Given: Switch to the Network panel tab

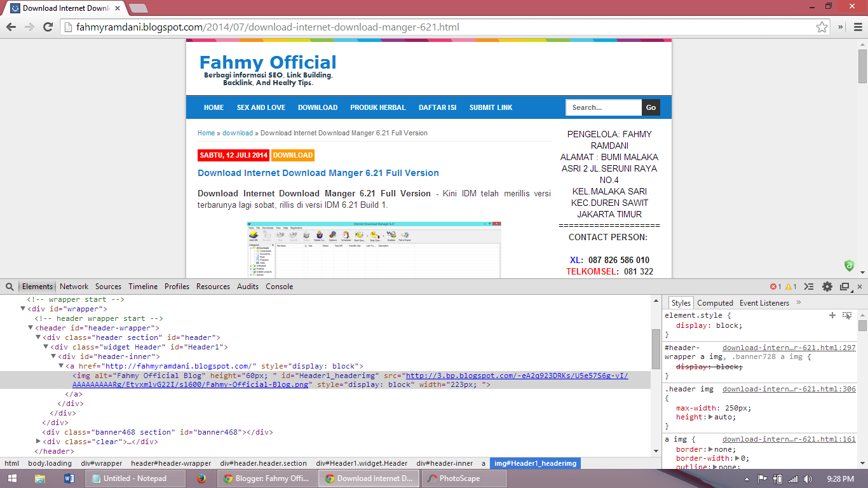Looking at the screenshot, I should pyautogui.click(x=74, y=287).
